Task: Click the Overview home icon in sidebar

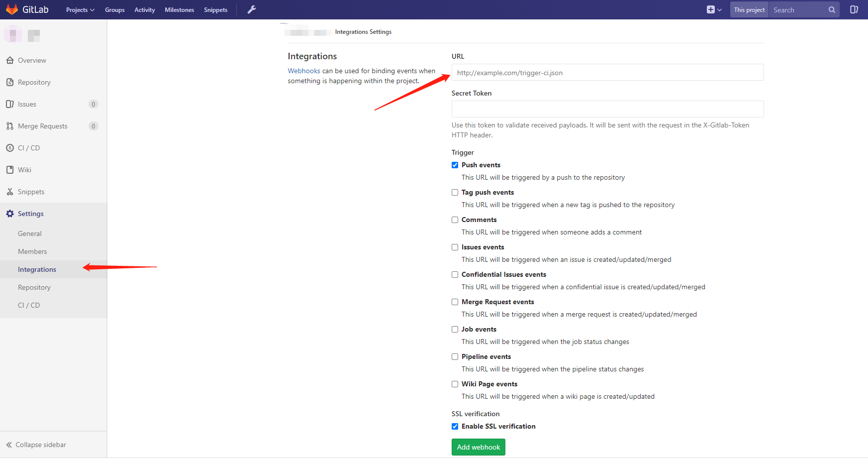Action: [10, 60]
